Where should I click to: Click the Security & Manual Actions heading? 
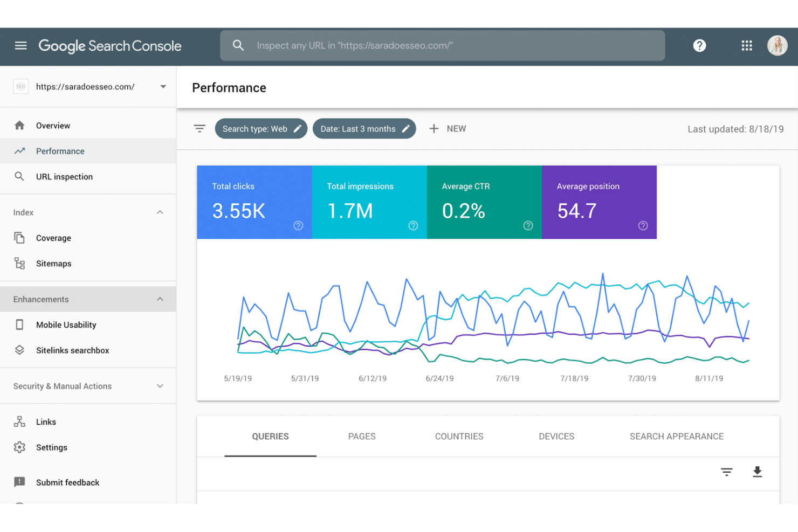pyautogui.click(x=63, y=386)
